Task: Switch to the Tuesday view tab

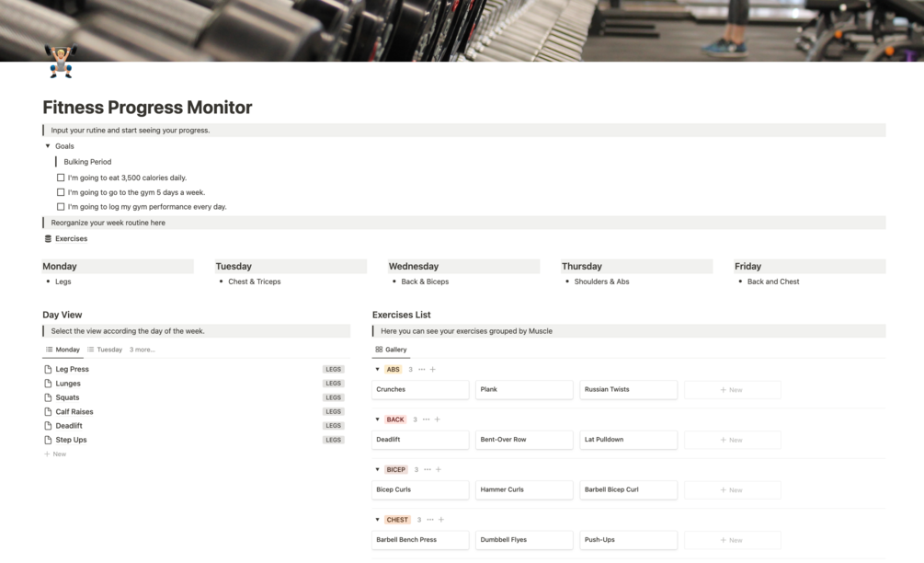Action: (106, 349)
